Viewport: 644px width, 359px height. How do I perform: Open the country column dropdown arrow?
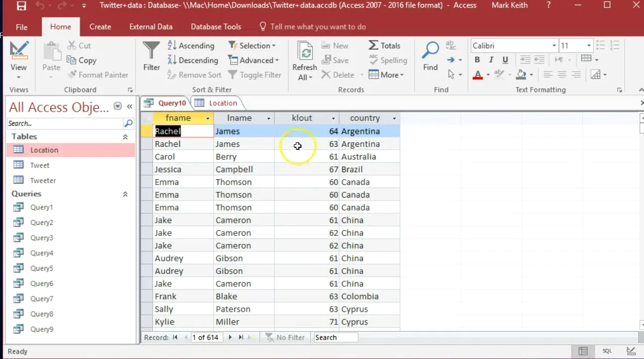coord(394,118)
